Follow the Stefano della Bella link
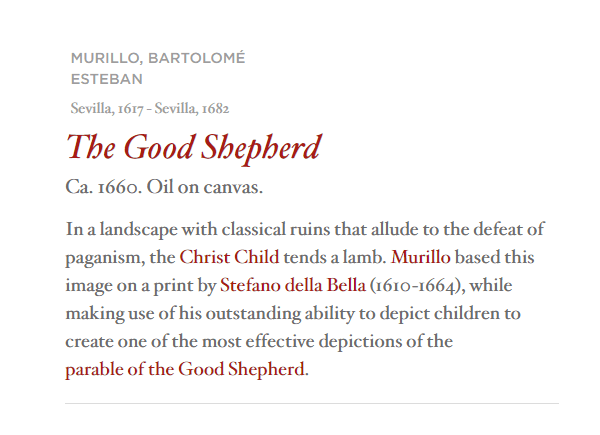Screen dimensions: 600x435 coord(293,285)
